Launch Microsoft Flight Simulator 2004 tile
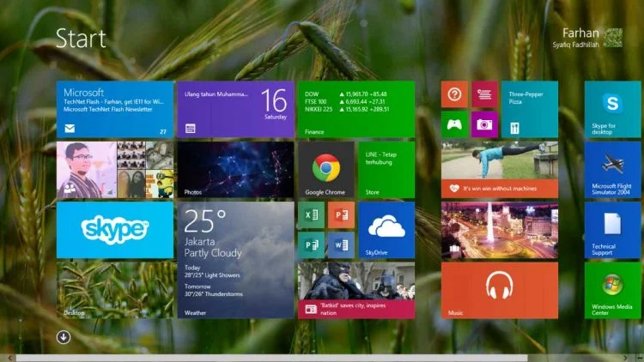Image resolution: width=644 pixels, height=362 pixels. (x=612, y=170)
